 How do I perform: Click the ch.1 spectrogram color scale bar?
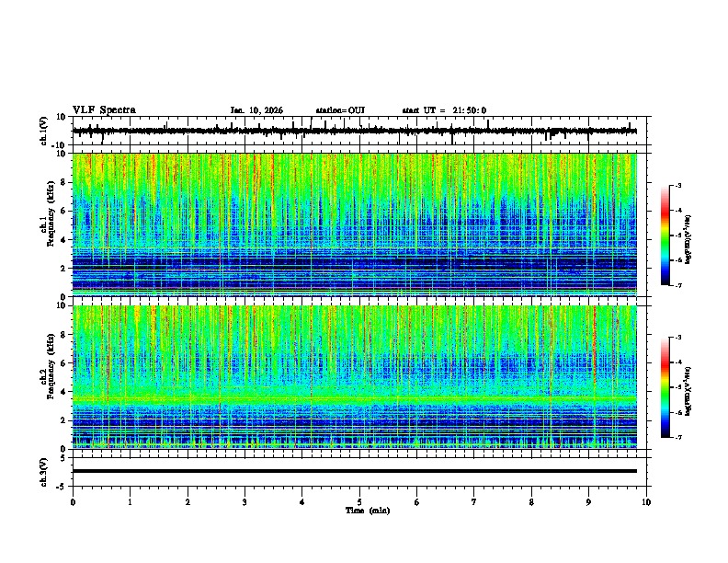click(665, 236)
